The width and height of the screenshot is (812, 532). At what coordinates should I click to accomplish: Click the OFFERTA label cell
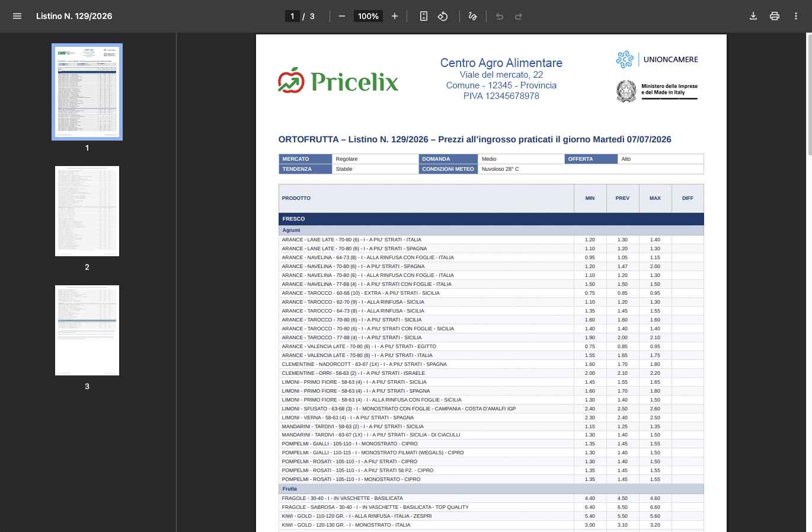[x=591, y=159]
